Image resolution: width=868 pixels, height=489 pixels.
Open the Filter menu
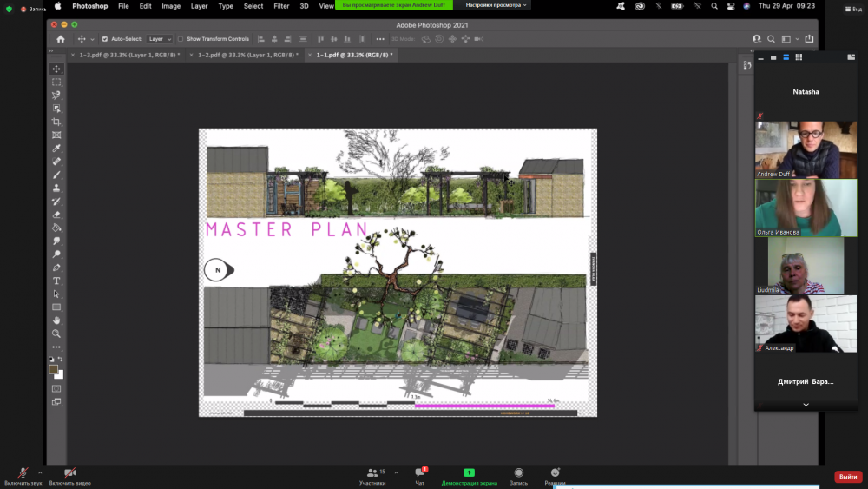click(281, 6)
